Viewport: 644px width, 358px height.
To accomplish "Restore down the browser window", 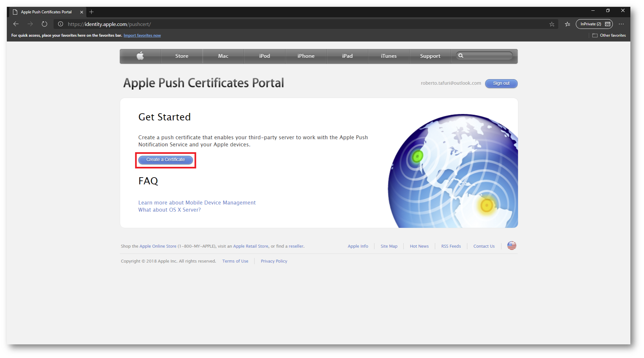I will (608, 11).
